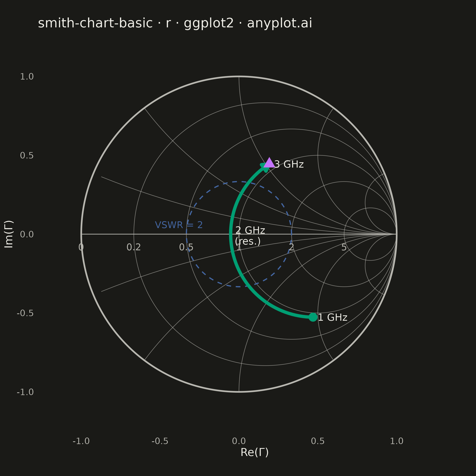Click the 0.0 tick on the Im(Γ) axis
Screen dimensions: 476x476
point(27,234)
